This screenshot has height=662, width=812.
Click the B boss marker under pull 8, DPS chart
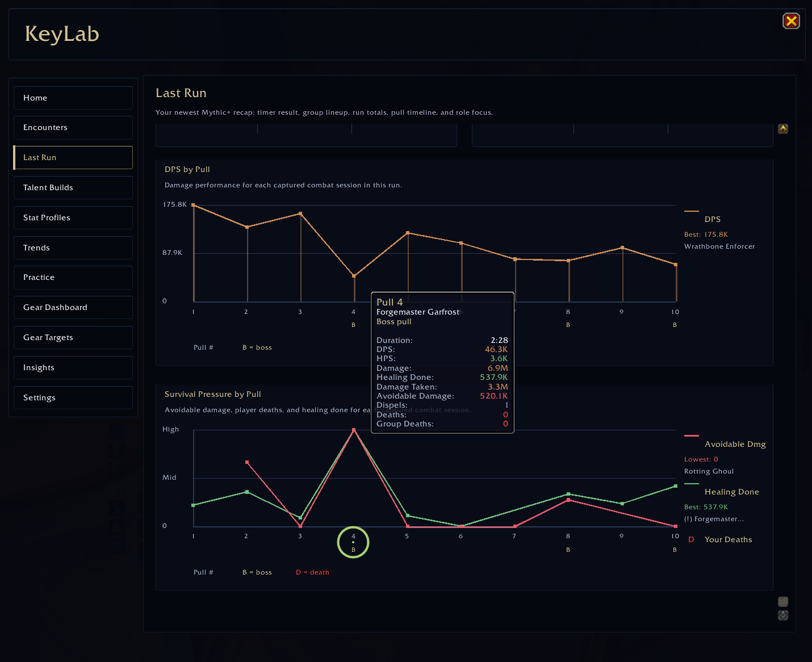pos(568,325)
